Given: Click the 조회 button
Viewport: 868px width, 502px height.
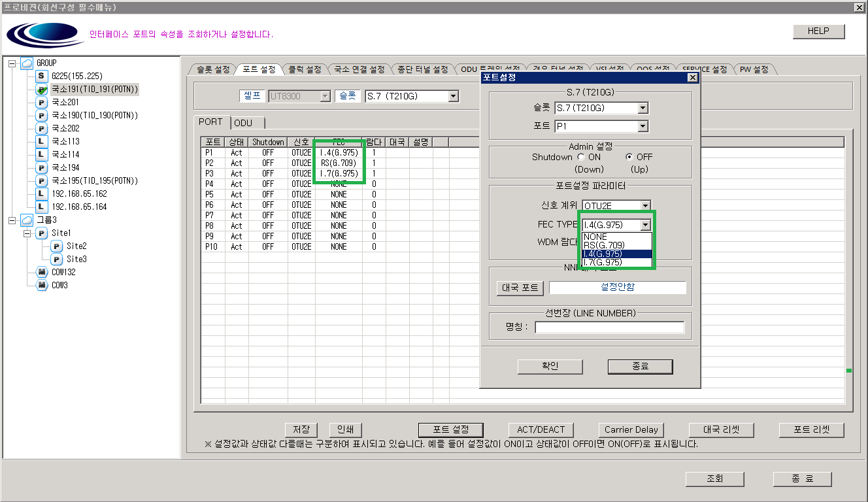Looking at the screenshot, I should click(715, 479).
